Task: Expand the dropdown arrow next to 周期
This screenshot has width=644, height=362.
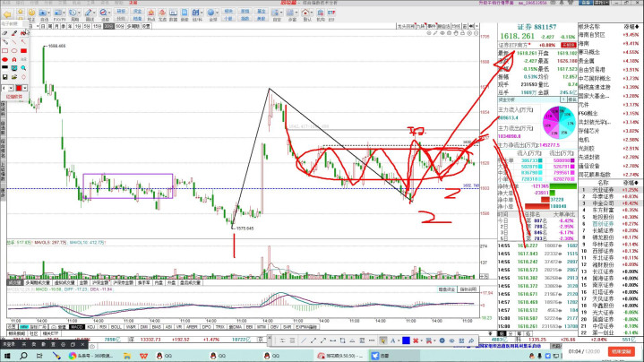Action: tap(79, 13)
